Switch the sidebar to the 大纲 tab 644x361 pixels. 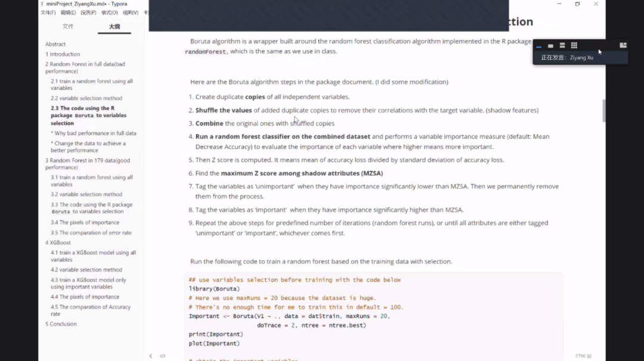tap(114, 26)
